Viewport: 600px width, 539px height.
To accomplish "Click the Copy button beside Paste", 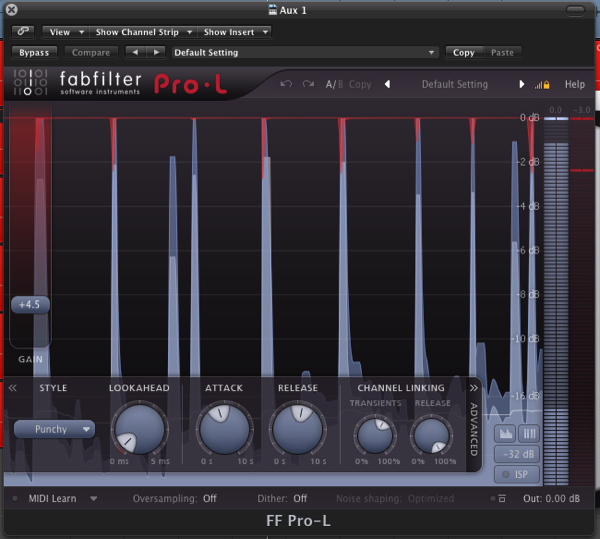I will click(464, 52).
